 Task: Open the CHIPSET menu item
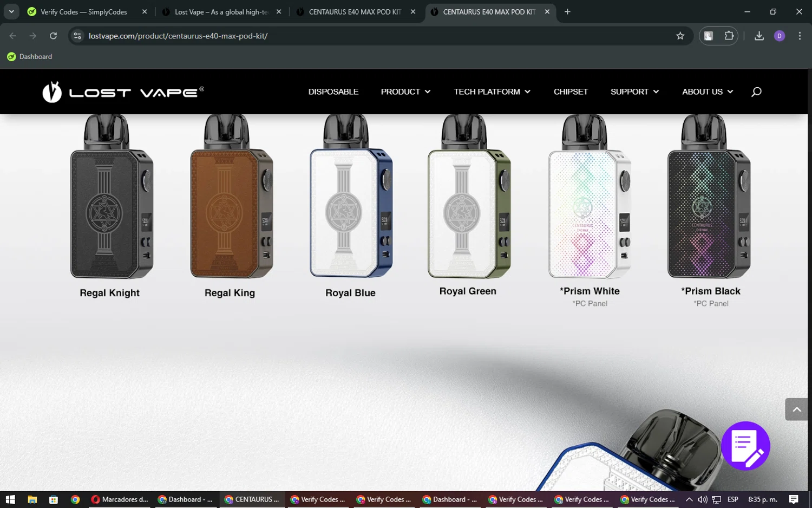[x=571, y=92]
